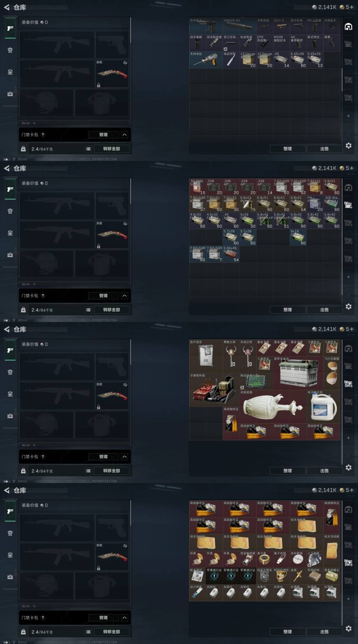Open backpack sidebar tab in the ammo-box view

10,233
